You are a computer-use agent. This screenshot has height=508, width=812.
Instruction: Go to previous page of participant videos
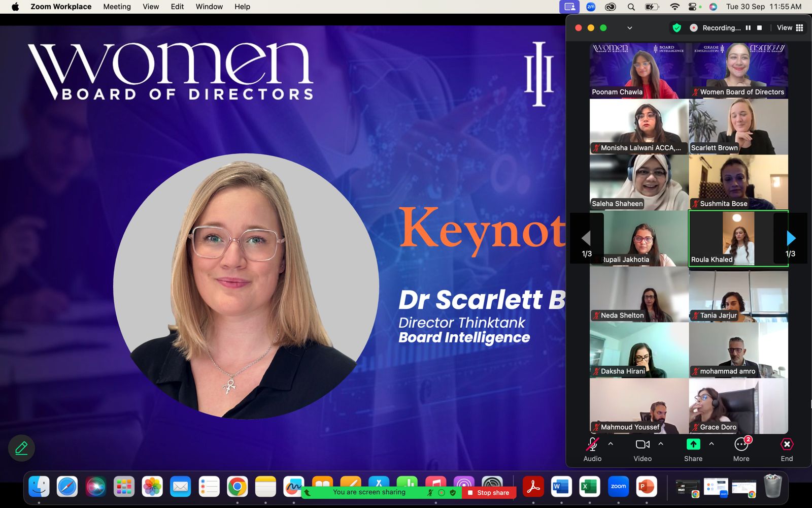(x=586, y=238)
